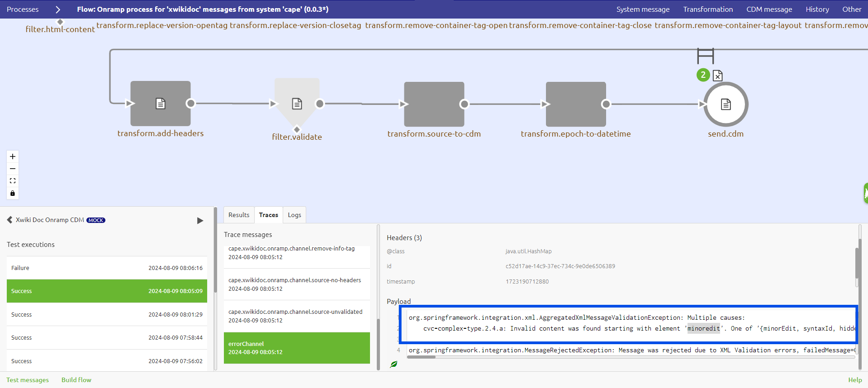Screen dimensions: 868x388
Task: Select the errorChannel trace message
Action: pos(297,348)
